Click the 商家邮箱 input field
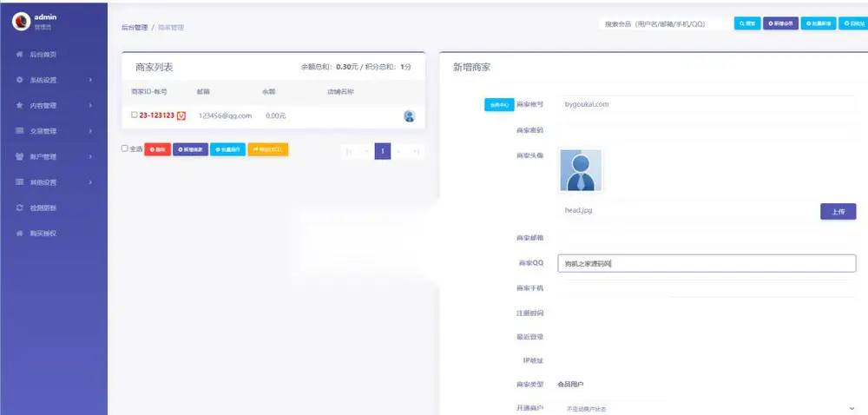Image resolution: width=868 pixels, height=415 pixels. click(707, 237)
